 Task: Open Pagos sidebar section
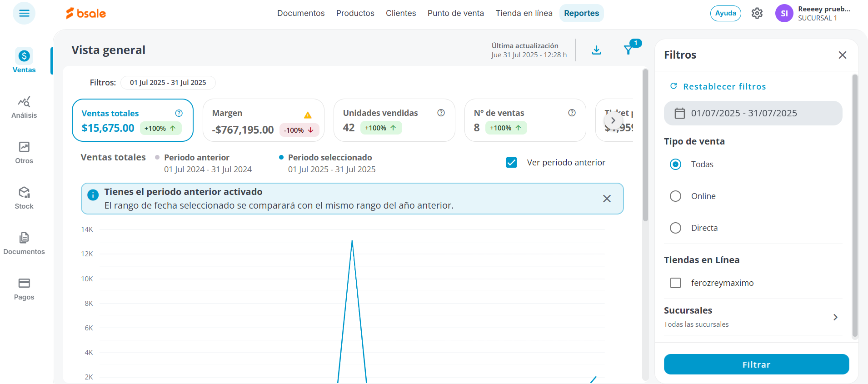24,289
